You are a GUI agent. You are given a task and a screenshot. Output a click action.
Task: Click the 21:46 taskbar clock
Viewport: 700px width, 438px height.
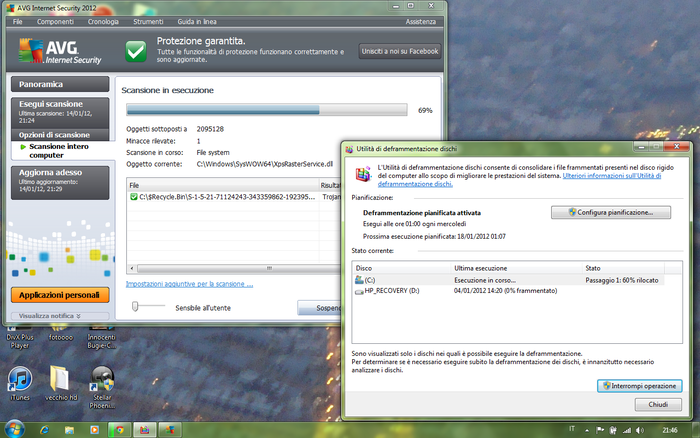point(670,430)
